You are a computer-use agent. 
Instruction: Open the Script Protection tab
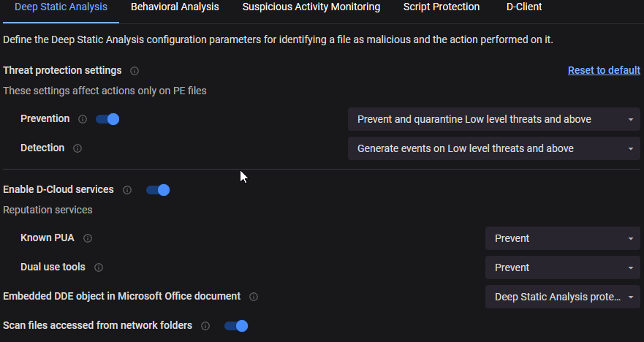pyautogui.click(x=442, y=7)
